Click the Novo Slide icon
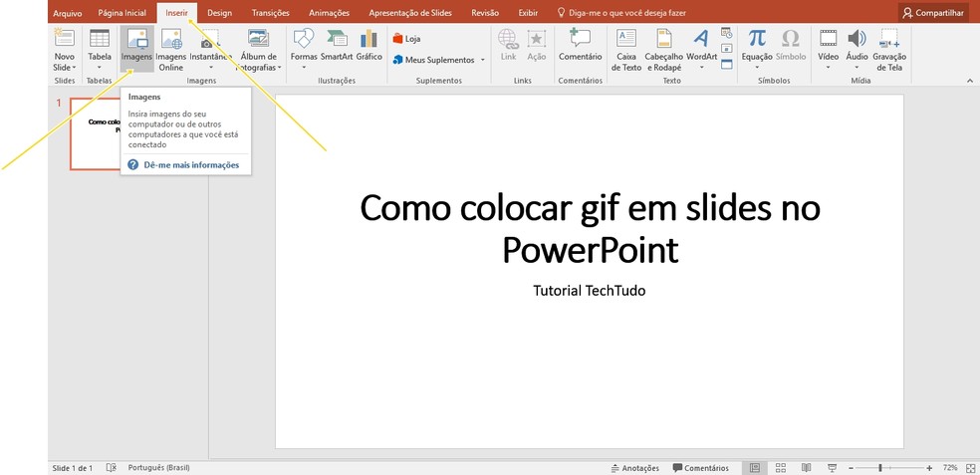This screenshot has height=475, width=980. click(64, 38)
